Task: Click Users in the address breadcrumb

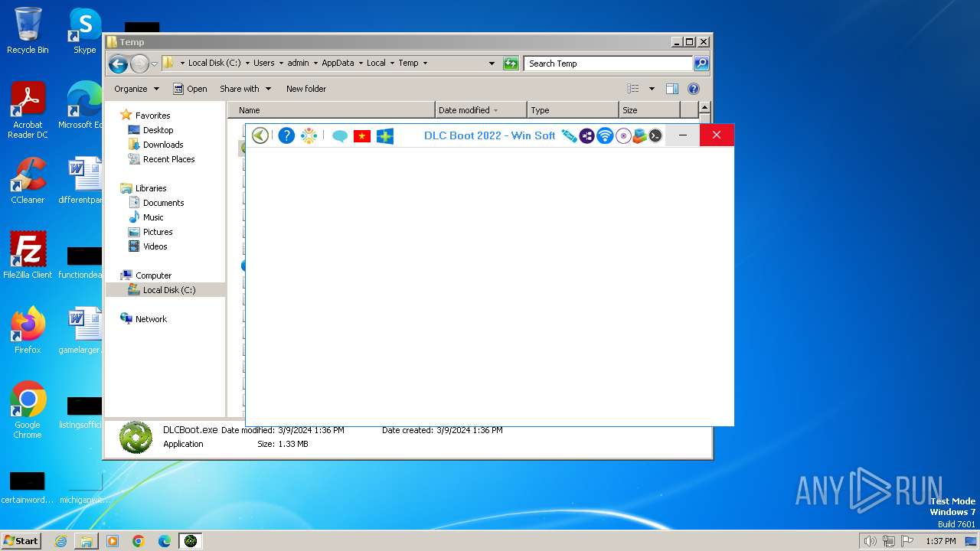Action: pyautogui.click(x=264, y=64)
